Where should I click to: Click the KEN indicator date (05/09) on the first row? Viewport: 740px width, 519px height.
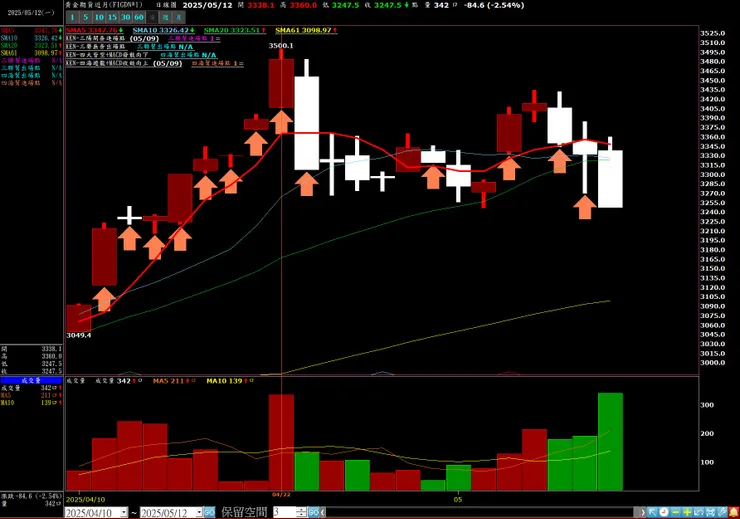pyautogui.click(x=144, y=39)
